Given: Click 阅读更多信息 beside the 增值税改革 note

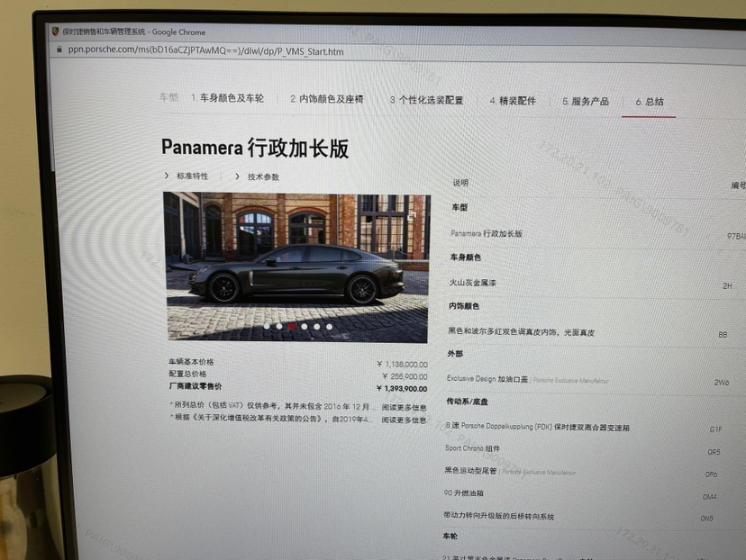Looking at the screenshot, I should (x=404, y=420).
